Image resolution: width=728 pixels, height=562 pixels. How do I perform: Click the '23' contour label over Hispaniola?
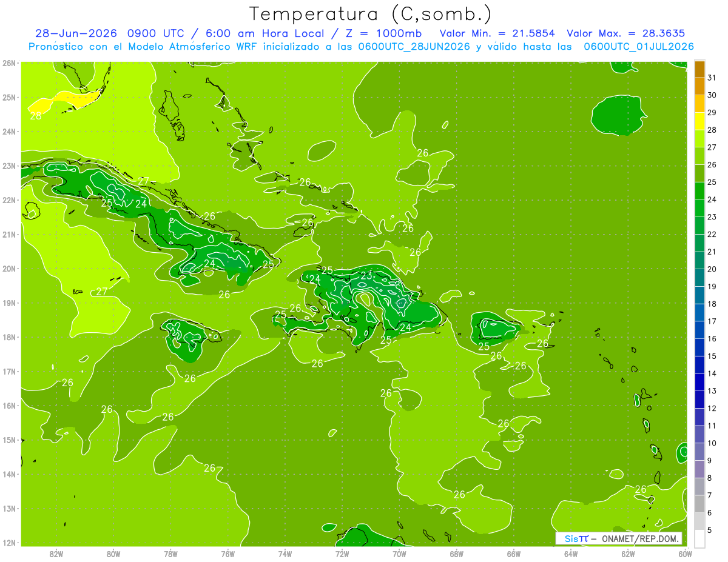click(366, 276)
